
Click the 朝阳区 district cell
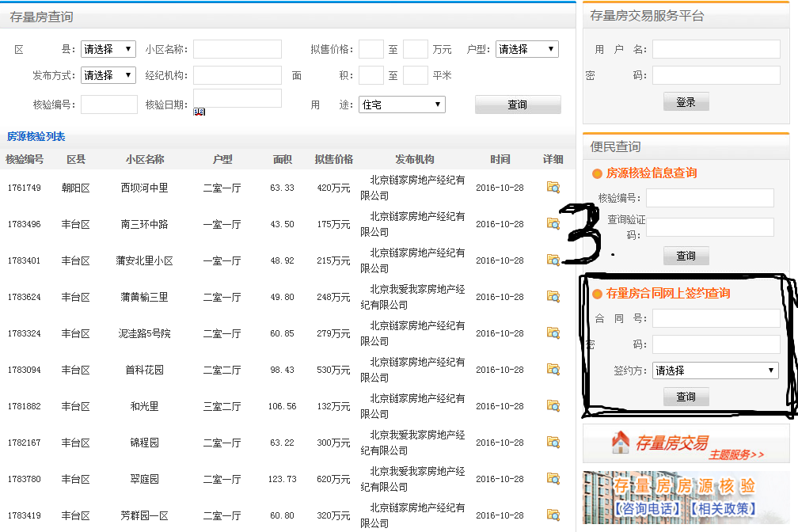point(75,188)
